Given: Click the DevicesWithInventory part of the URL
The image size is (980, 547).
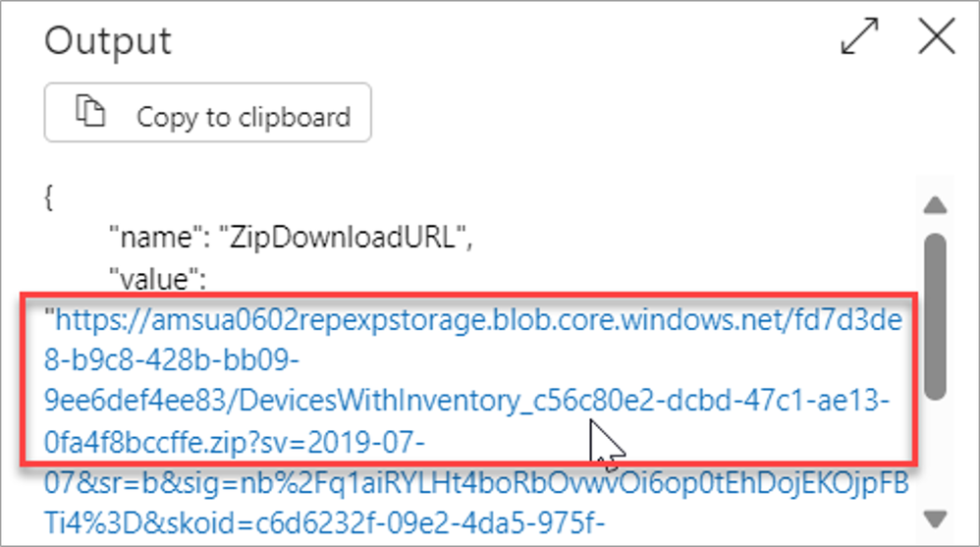Looking at the screenshot, I should (379, 402).
